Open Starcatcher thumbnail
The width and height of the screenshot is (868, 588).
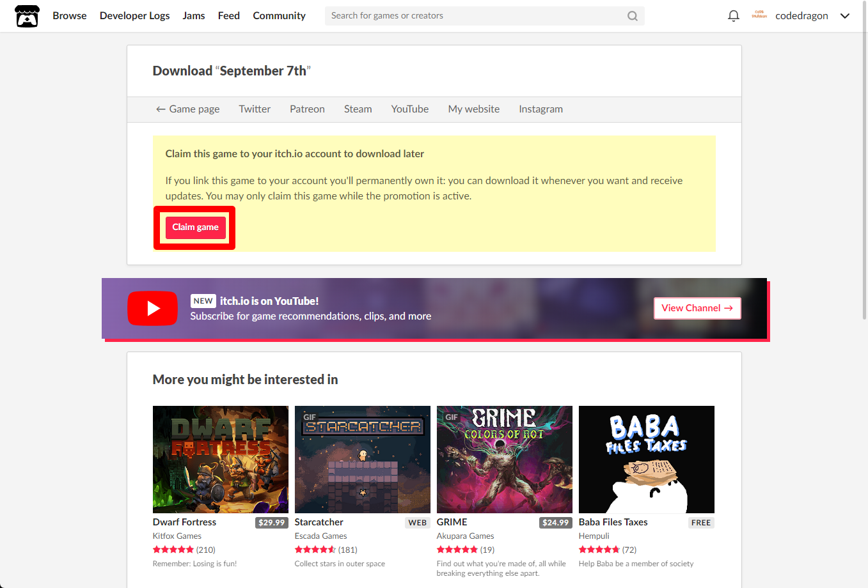click(x=363, y=460)
